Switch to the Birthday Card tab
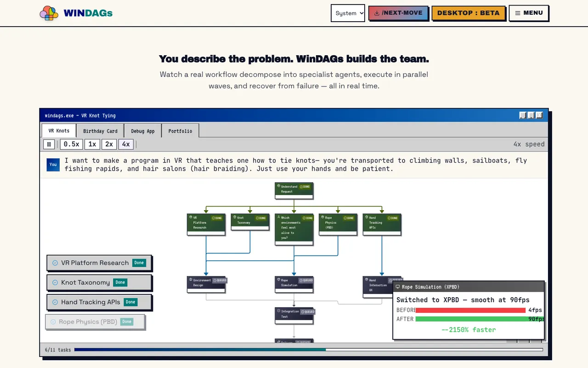Screen dimensions: 588x368 100,131
